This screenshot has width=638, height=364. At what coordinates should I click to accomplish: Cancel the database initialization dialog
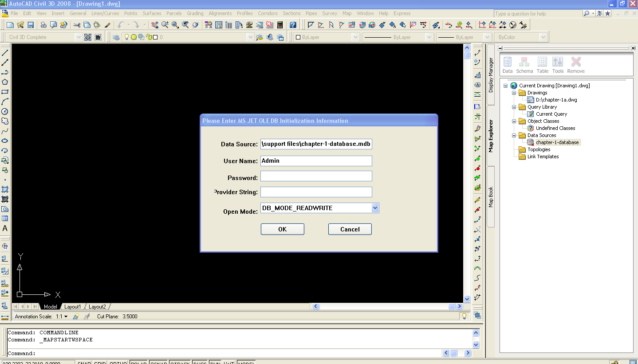(x=350, y=229)
